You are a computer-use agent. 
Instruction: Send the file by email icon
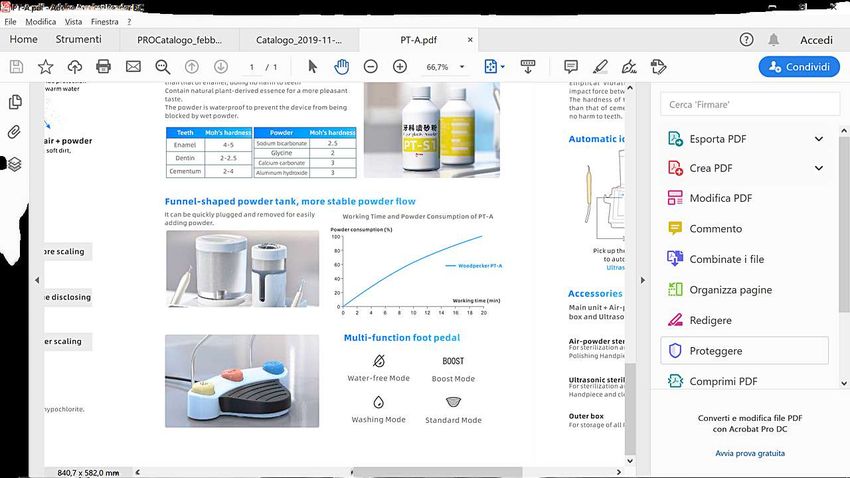point(133,67)
